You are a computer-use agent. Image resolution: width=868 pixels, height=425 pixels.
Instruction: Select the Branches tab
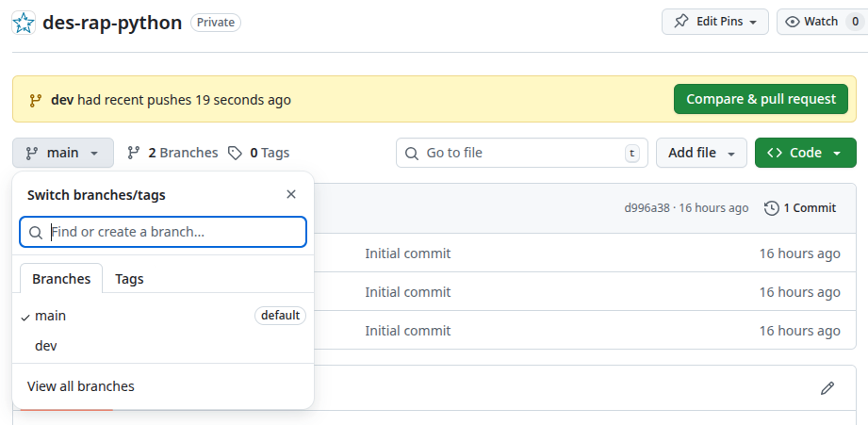click(x=61, y=279)
